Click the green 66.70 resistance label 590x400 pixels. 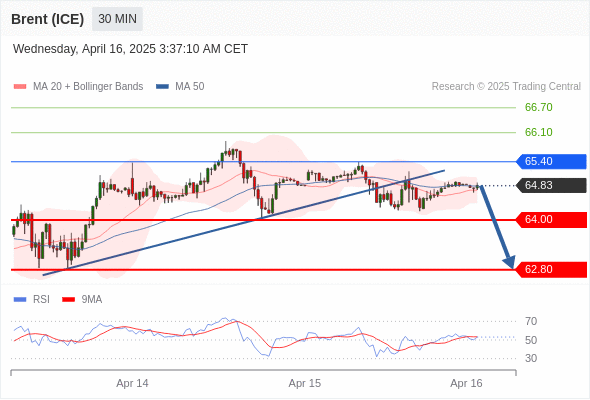538,108
